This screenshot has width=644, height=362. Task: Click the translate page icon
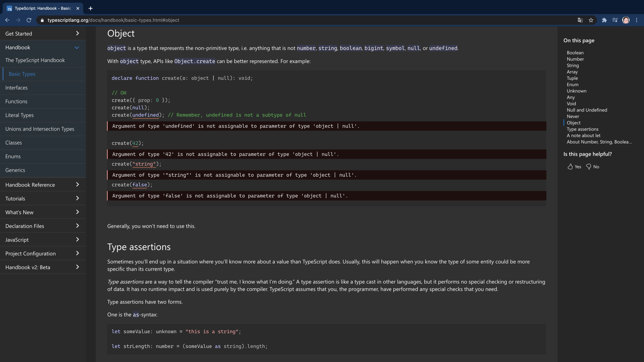580,20
